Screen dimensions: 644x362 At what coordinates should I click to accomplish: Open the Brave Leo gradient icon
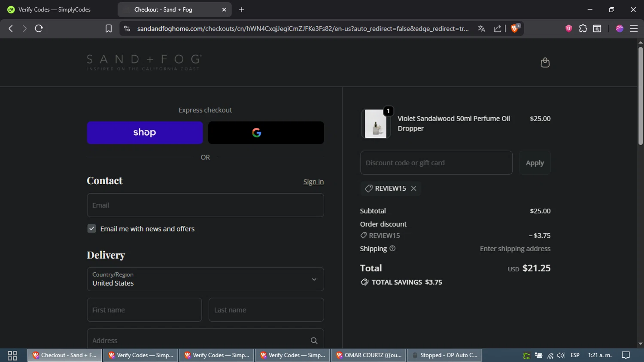click(619, 28)
